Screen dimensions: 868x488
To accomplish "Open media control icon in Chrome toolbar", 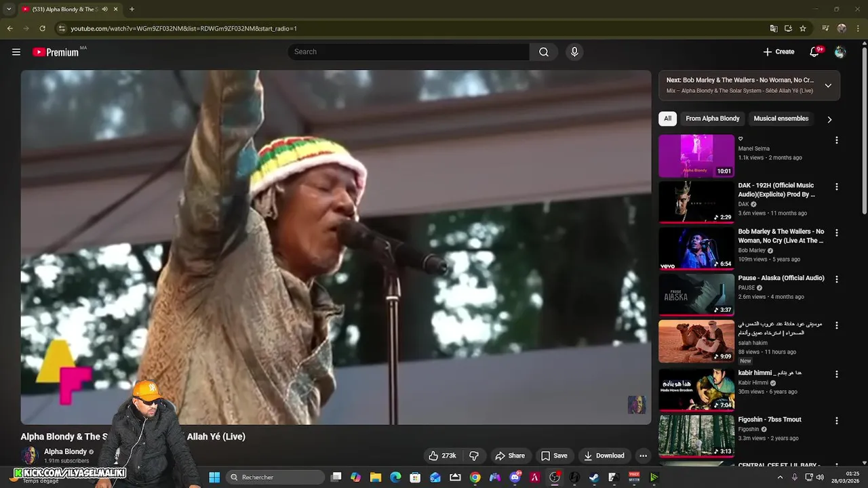I will (825, 28).
